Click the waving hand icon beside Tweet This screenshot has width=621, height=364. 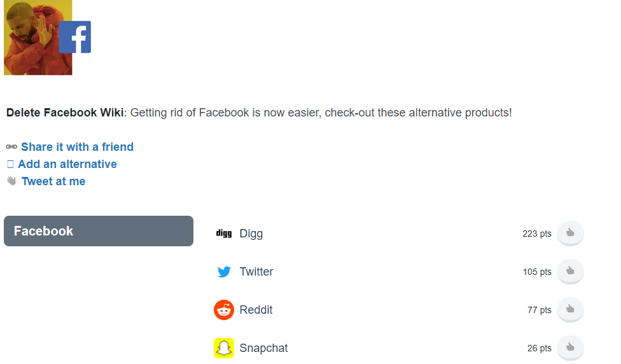click(x=11, y=181)
